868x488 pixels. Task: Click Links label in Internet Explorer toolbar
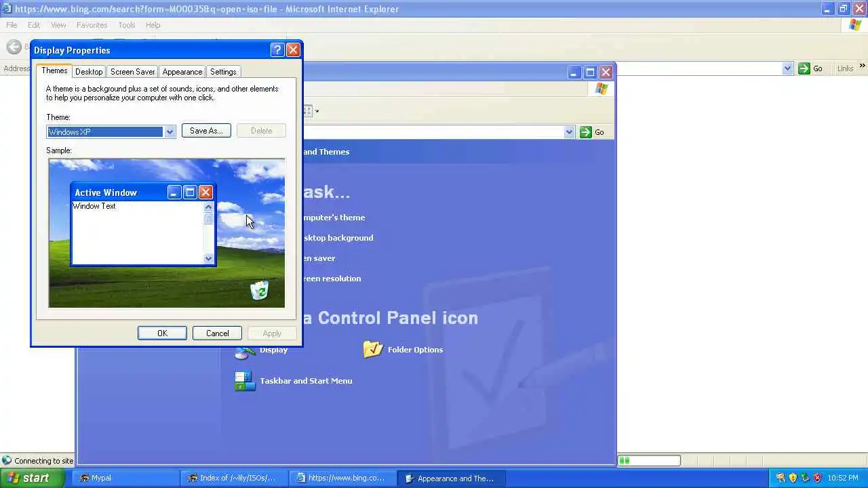point(845,68)
